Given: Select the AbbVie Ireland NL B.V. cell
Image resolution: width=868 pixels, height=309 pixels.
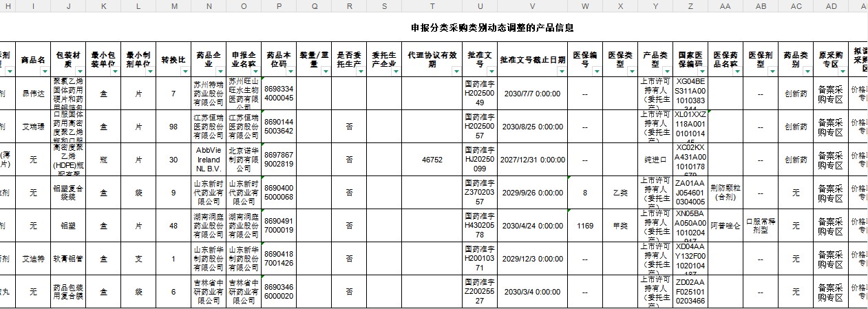Looking at the screenshot, I should pos(209,160).
